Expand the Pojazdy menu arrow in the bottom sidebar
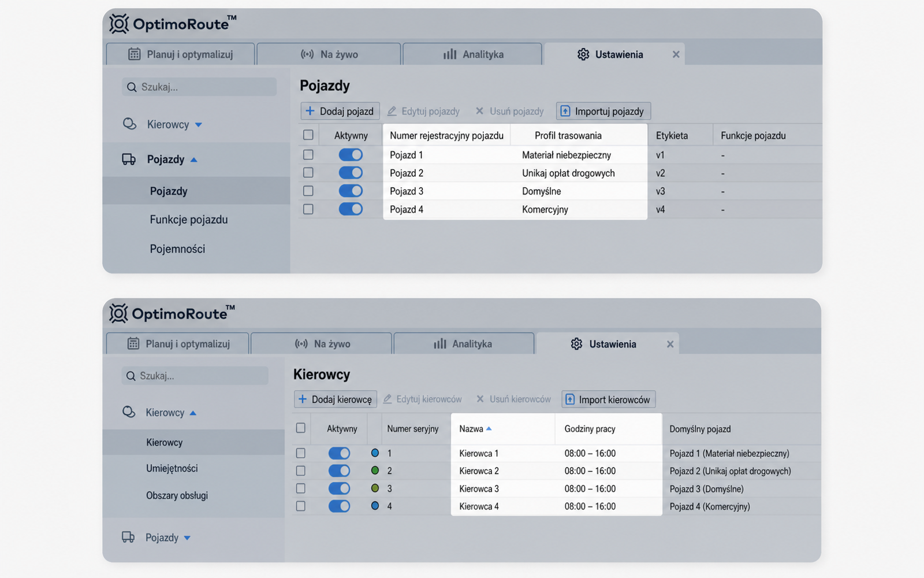 pos(187,538)
